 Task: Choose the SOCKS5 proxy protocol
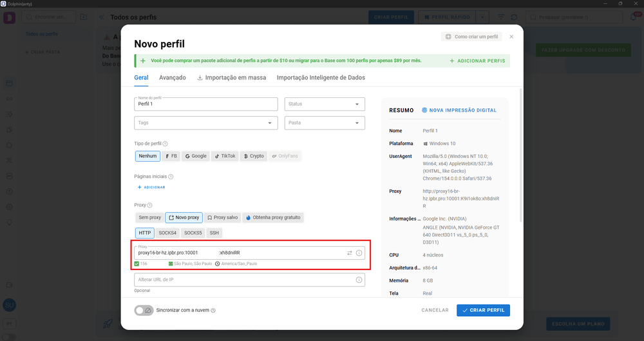193,233
